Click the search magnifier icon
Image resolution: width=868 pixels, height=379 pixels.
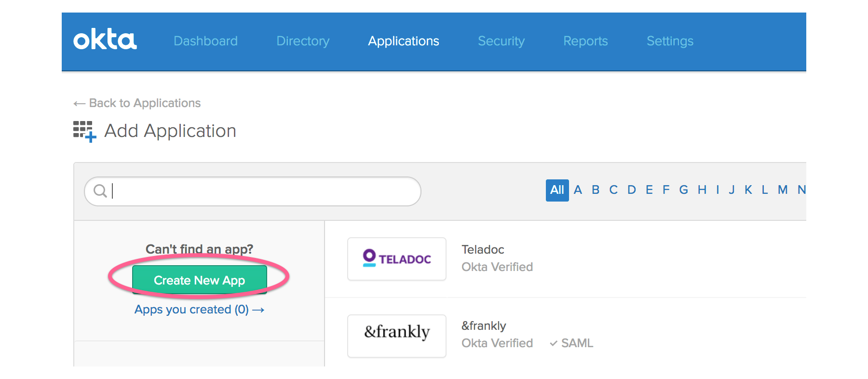tap(100, 191)
